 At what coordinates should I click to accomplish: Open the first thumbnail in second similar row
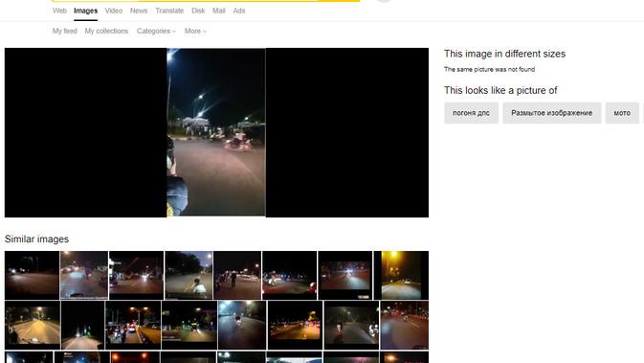point(33,325)
